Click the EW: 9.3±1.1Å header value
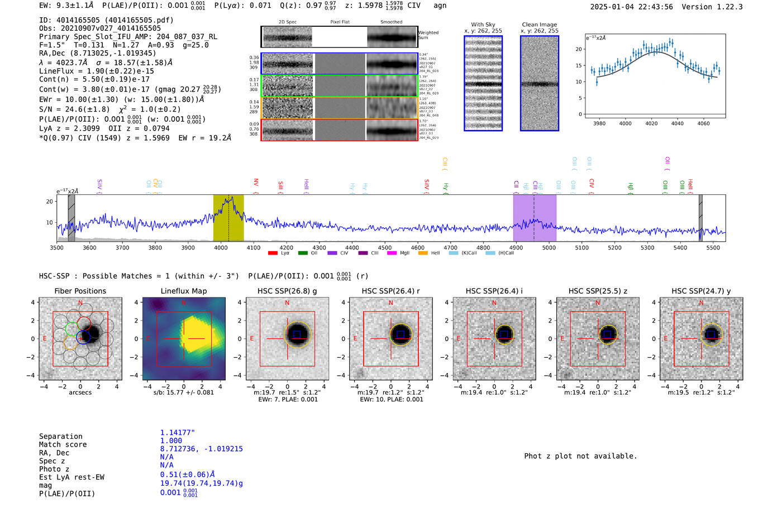782x532 pixels. click(66, 6)
